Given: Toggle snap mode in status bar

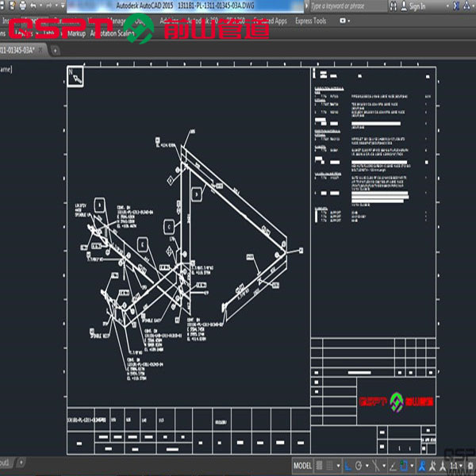Looking at the screenshot, I should click(x=329, y=466).
